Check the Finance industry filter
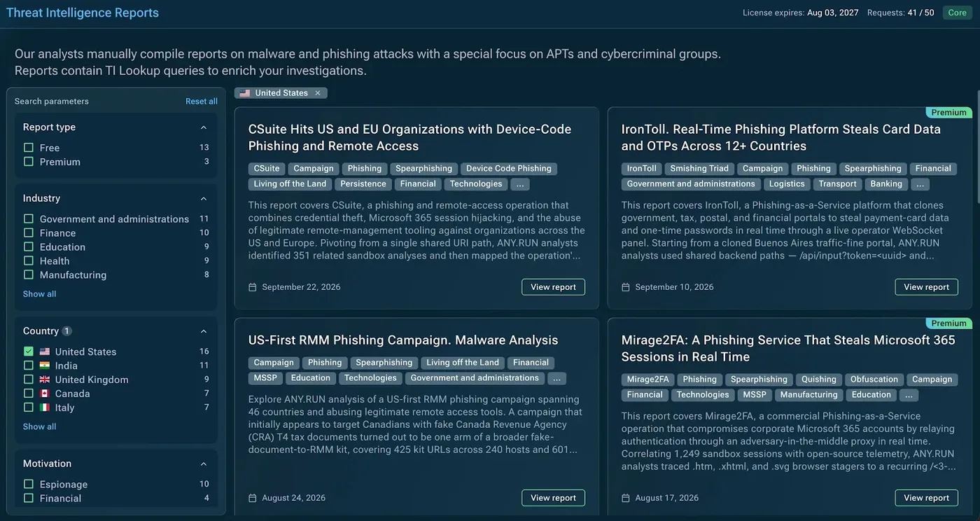Image resolution: width=980 pixels, height=521 pixels. pyautogui.click(x=29, y=233)
